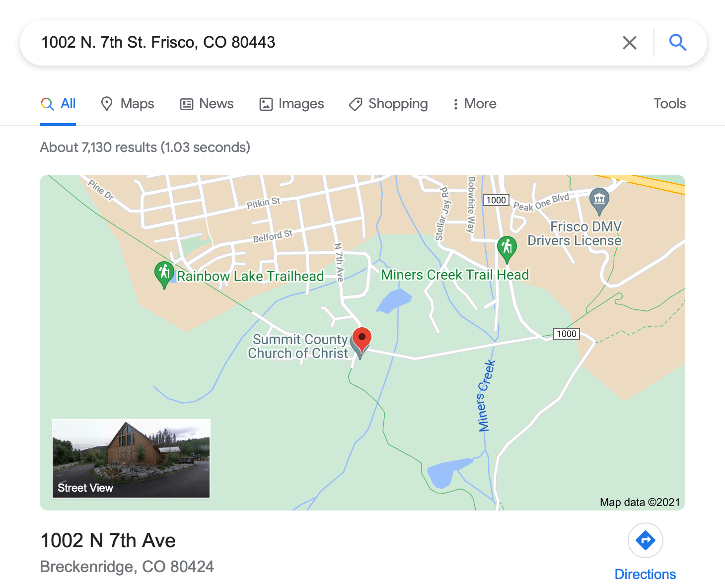This screenshot has width=725, height=588.
Task: Clear the search box with the X icon
Action: point(629,43)
